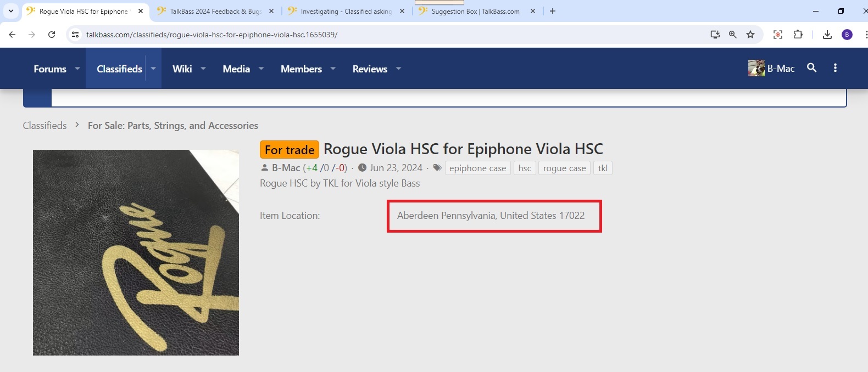Viewport: 868px width, 372px height.
Task: Open the screenshot capture extension icon
Action: tap(778, 35)
